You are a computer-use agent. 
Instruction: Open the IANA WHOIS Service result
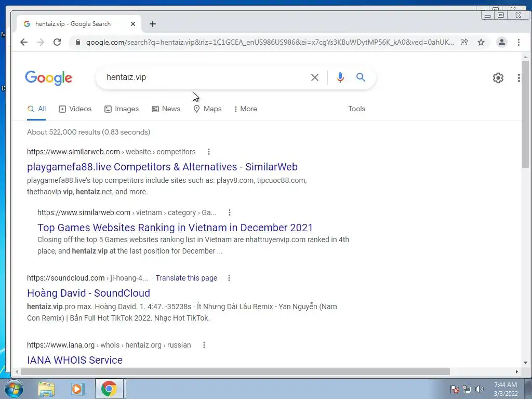[75, 360]
